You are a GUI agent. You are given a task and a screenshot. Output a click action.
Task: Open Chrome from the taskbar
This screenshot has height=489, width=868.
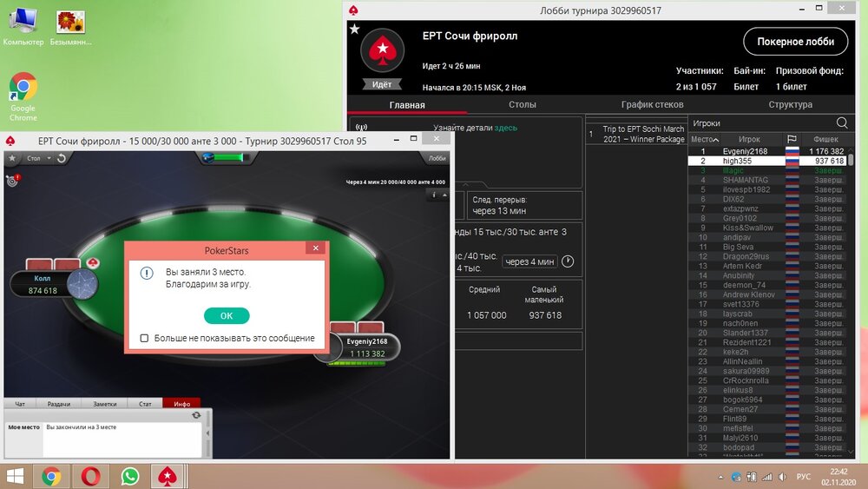[51, 476]
